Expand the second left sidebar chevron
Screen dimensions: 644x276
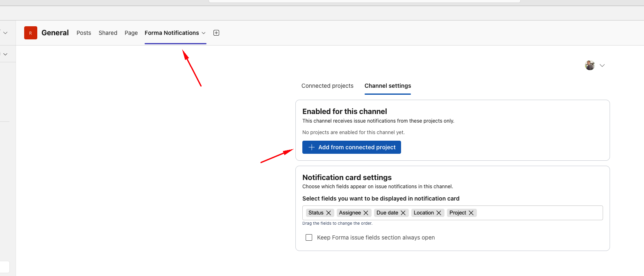[5, 54]
